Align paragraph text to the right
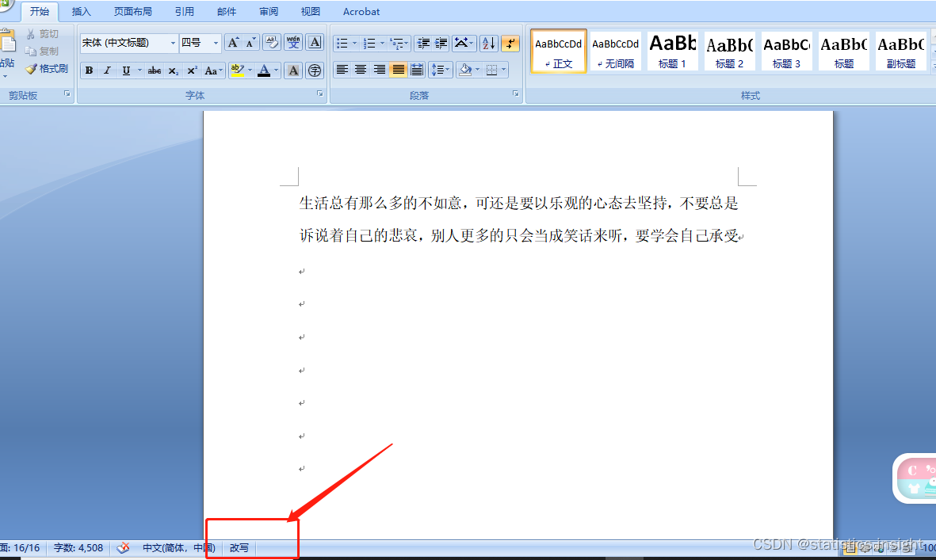 [x=379, y=70]
